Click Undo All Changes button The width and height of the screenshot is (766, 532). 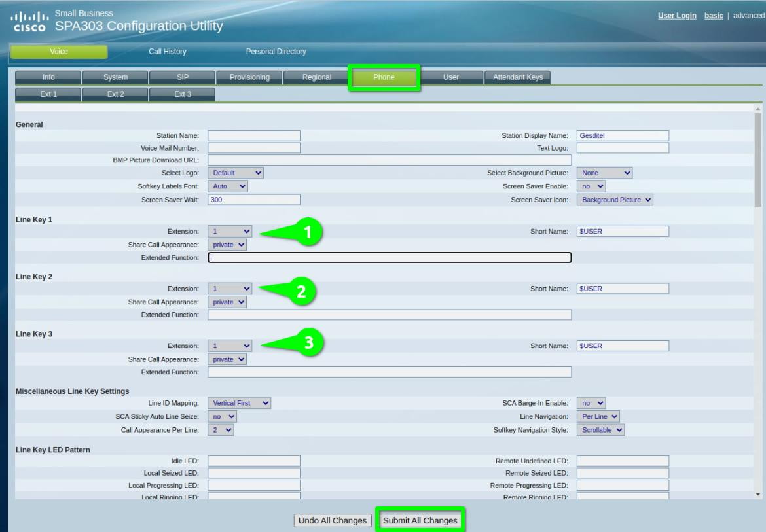333,521
